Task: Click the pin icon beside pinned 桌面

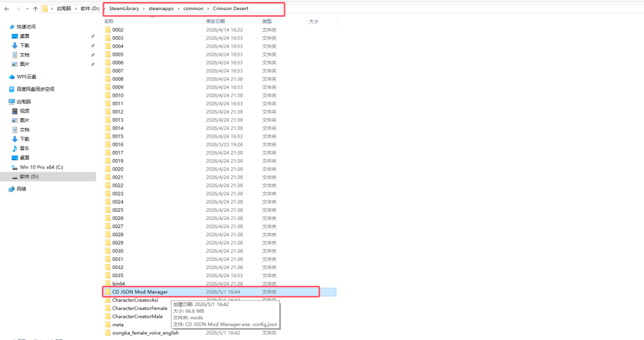Action: 93,36
